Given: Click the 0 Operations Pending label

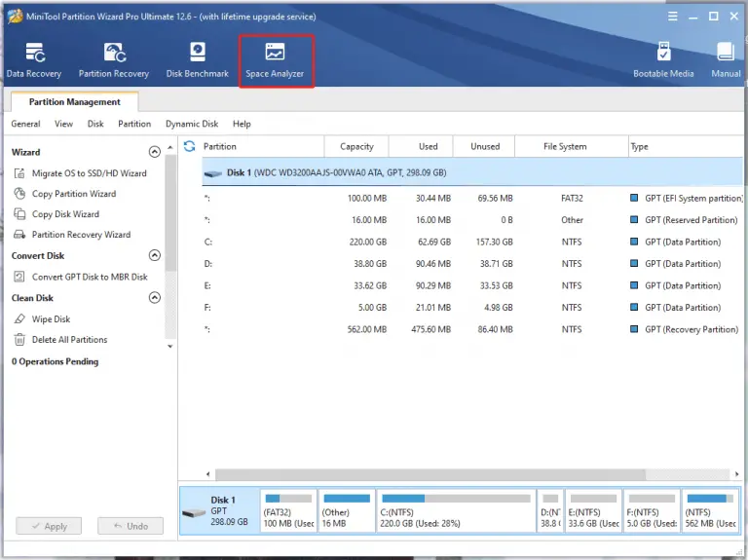Looking at the screenshot, I should (x=55, y=361).
